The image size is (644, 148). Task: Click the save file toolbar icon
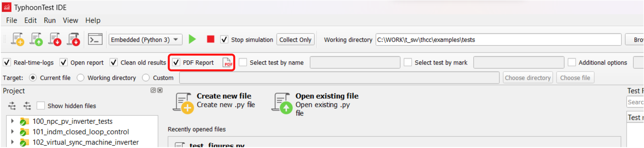pyautogui.click(x=55, y=39)
